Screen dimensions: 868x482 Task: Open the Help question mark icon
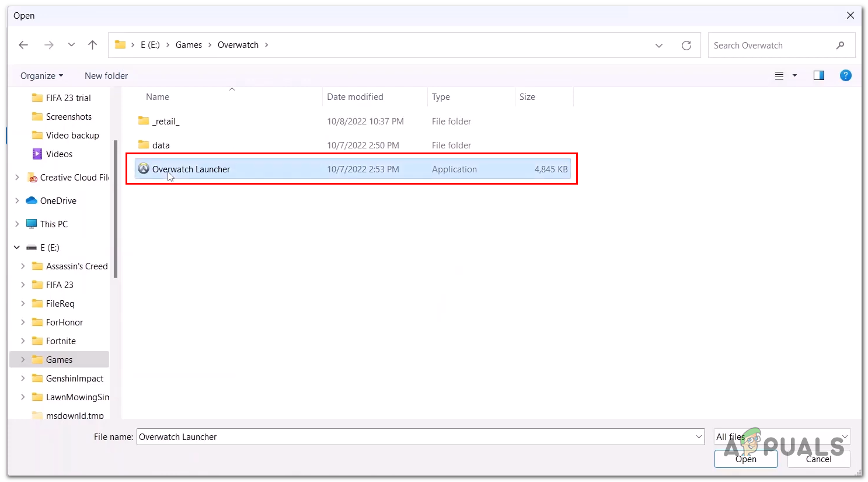846,75
